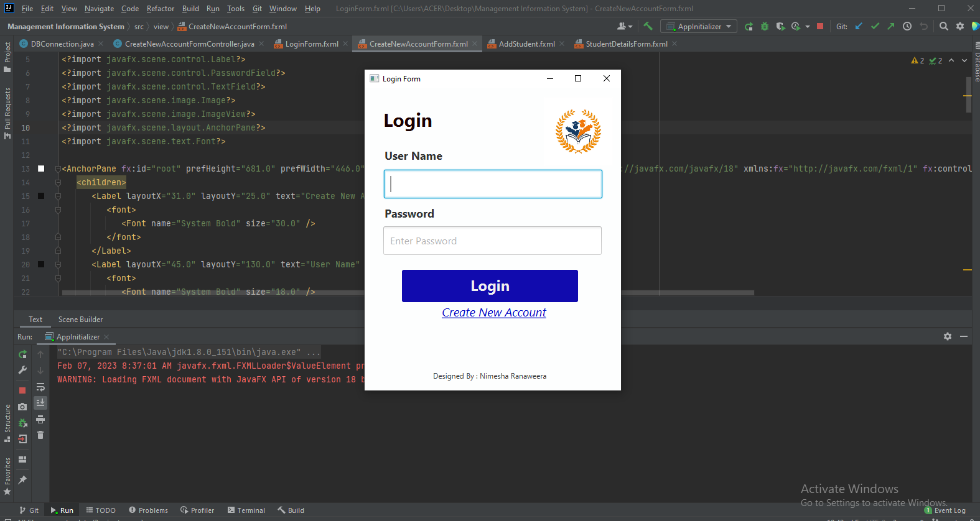The image size is (980, 521).
Task: Clear console with the trash icon
Action: point(40,435)
